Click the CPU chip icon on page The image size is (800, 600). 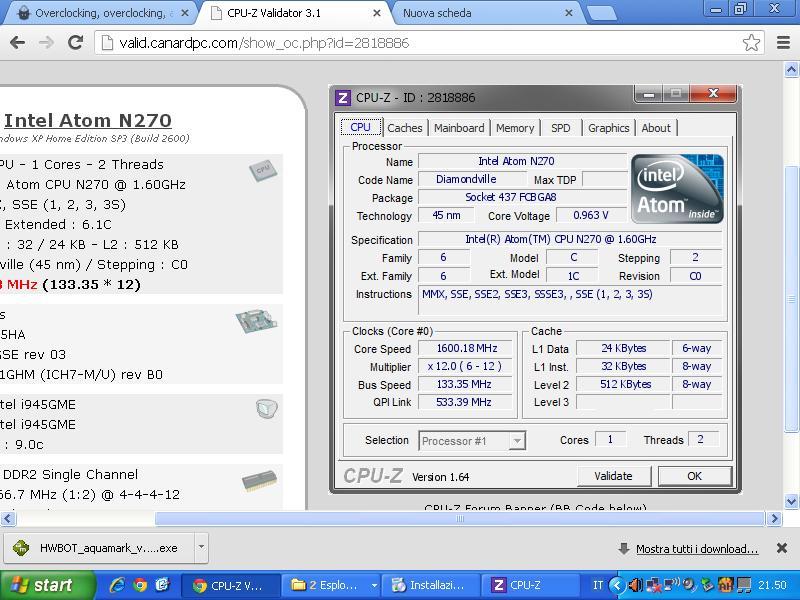(x=263, y=170)
